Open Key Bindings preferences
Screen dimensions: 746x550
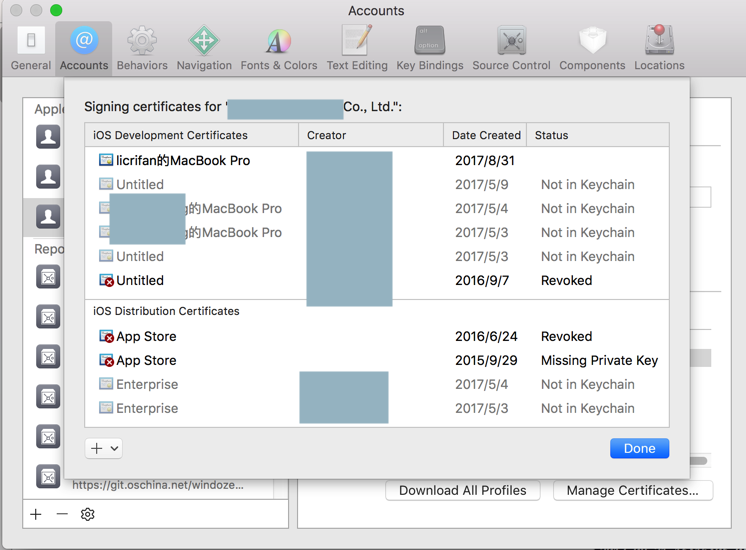pyautogui.click(x=430, y=48)
